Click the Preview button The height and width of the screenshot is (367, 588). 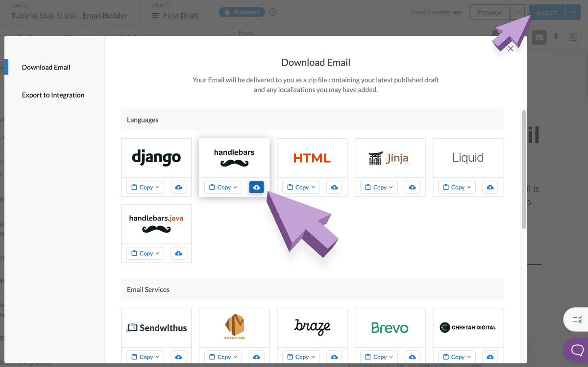click(490, 12)
